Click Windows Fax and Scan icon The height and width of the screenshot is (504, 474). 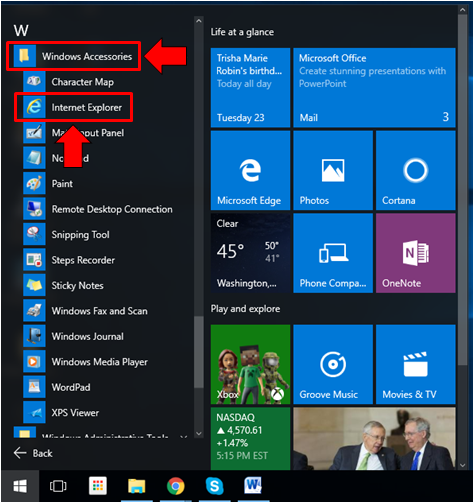point(34,311)
